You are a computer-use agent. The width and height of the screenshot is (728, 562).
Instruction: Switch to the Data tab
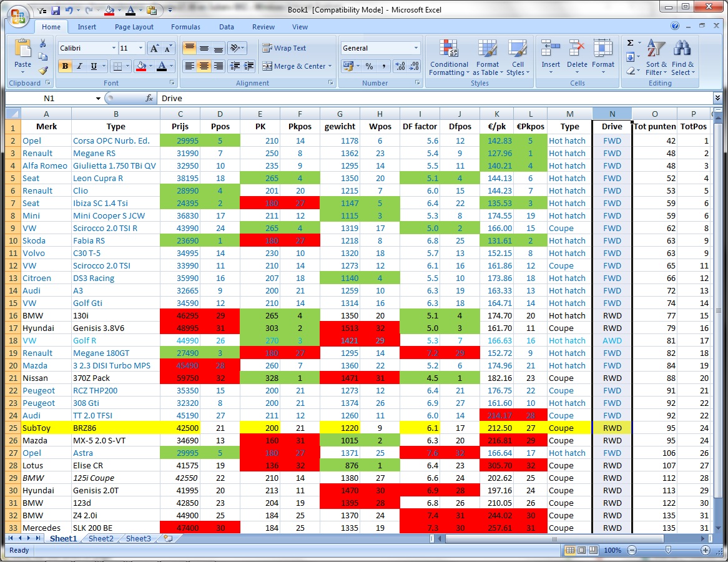227,27
